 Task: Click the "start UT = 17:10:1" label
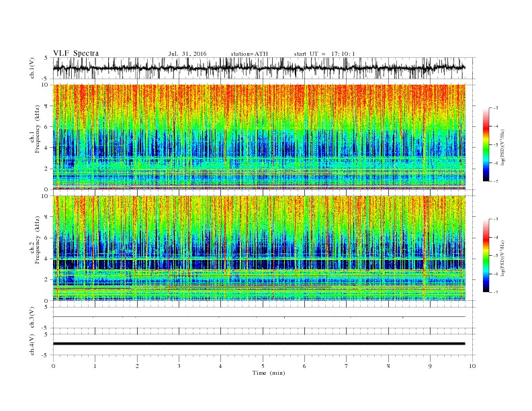click(324, 54)
